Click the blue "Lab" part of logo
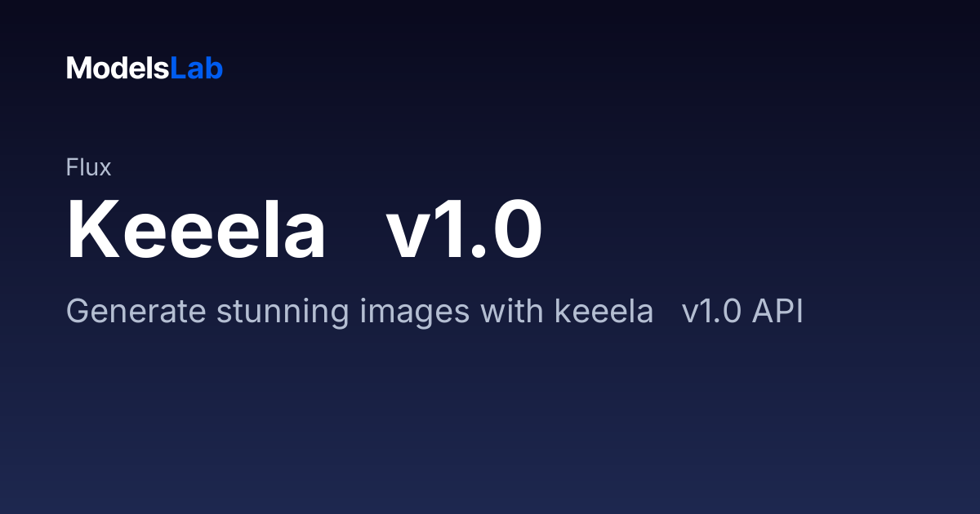Viewport: 980px width, 514px height. click(196, 69)
